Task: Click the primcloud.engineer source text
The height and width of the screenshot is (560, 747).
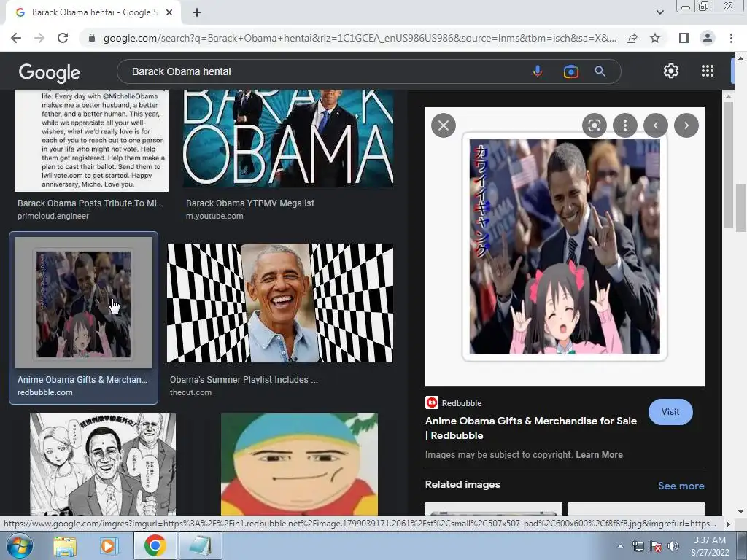Action: 53,216
